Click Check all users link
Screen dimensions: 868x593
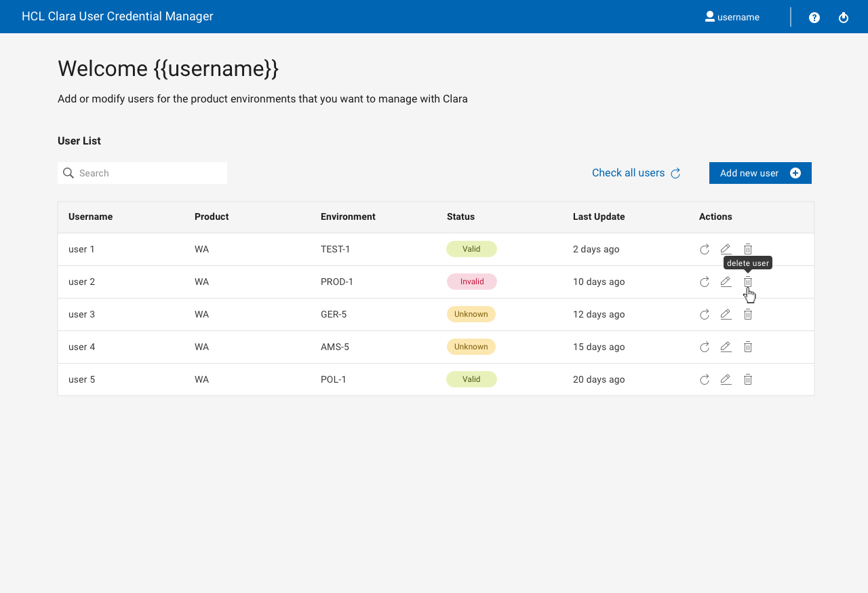point(635,173)
